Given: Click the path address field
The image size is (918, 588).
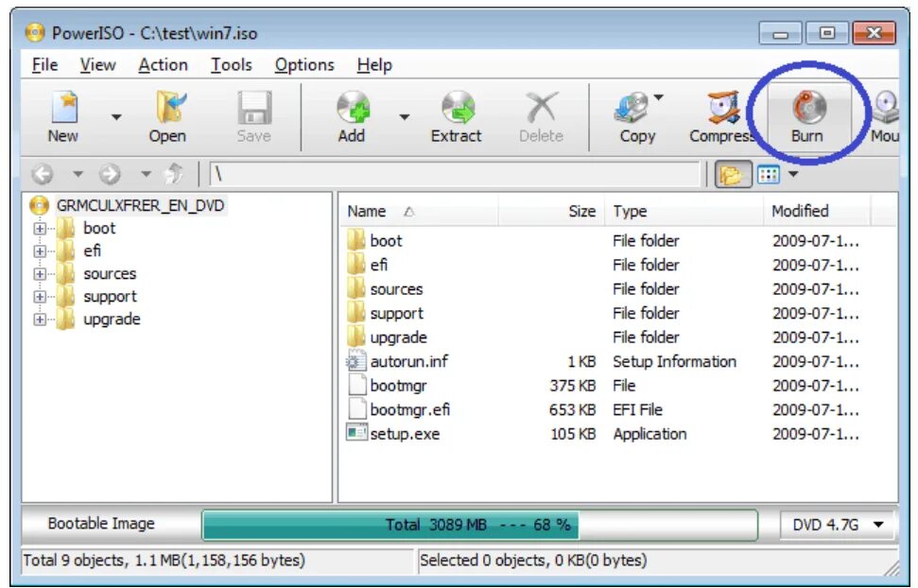Looking at the screenshot, I should [455, 174].
